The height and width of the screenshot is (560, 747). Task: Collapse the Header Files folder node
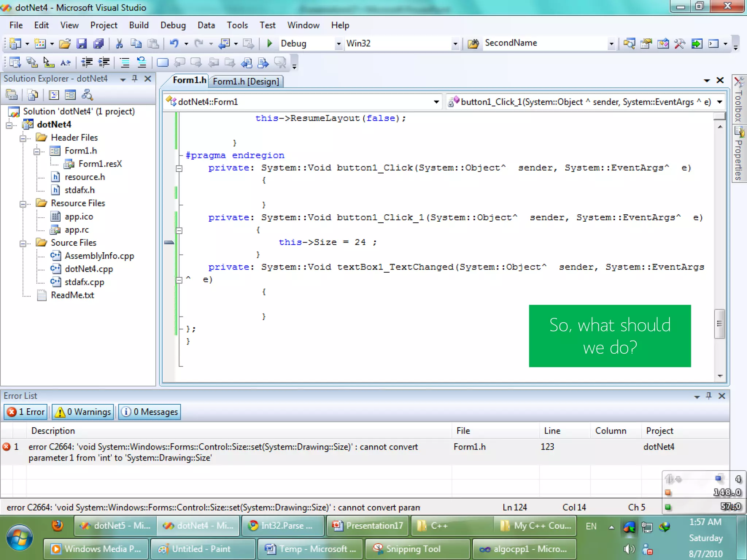[x=23, y=138]
